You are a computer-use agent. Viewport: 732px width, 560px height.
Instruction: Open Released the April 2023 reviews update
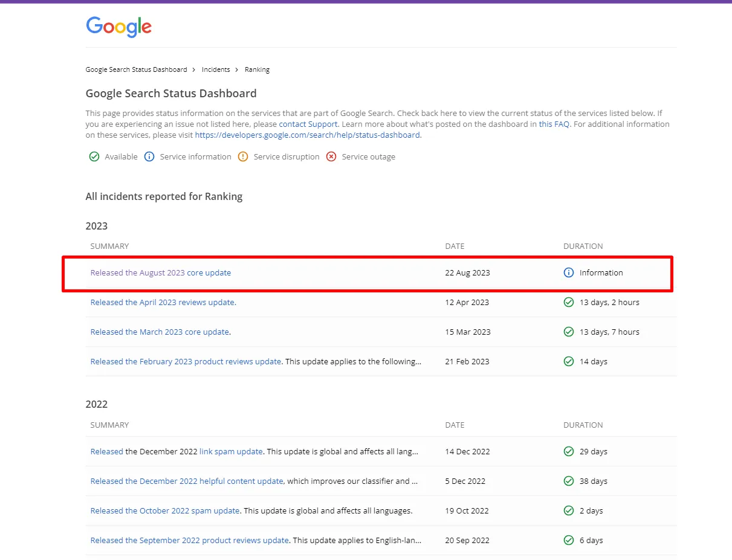click(163, 302)
